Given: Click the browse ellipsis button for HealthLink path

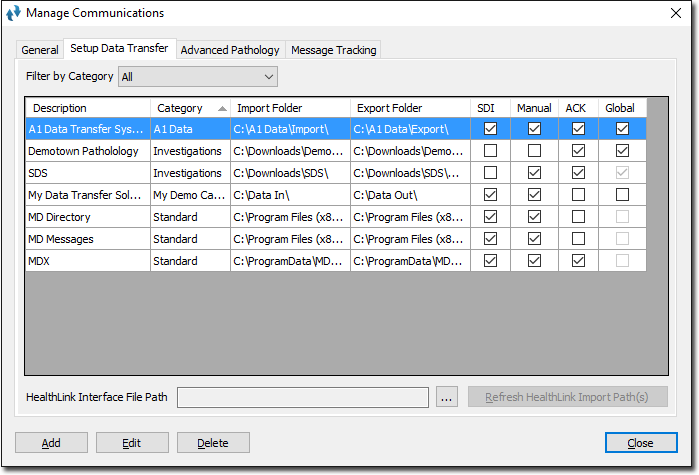Looking at the screenshot, I should 447,398.
